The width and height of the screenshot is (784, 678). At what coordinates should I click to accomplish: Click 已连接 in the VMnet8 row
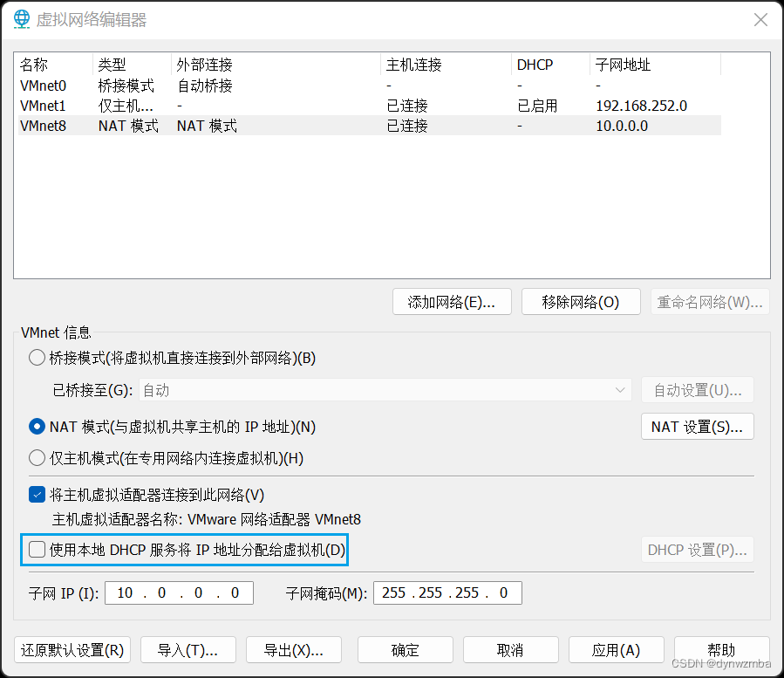coord(407,126)
